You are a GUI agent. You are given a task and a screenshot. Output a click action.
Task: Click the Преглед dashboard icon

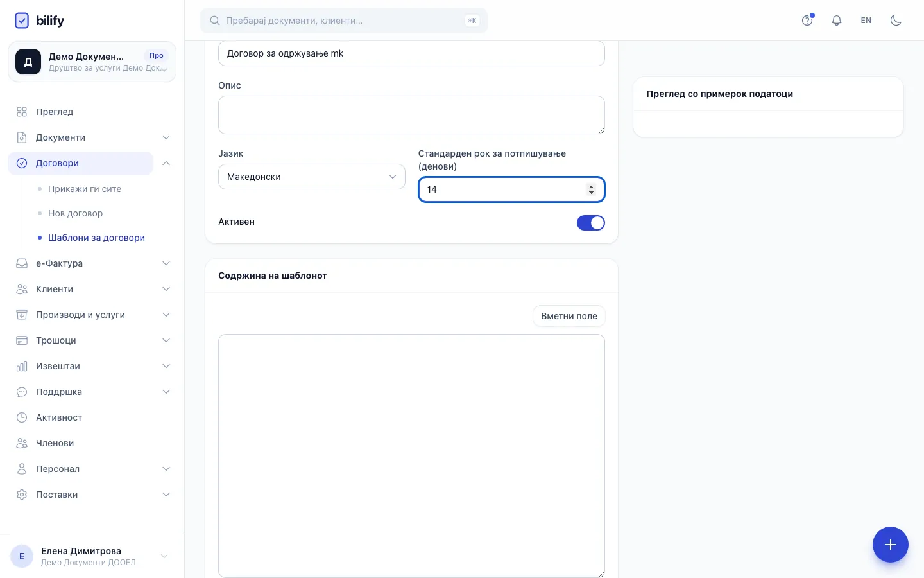22,112
